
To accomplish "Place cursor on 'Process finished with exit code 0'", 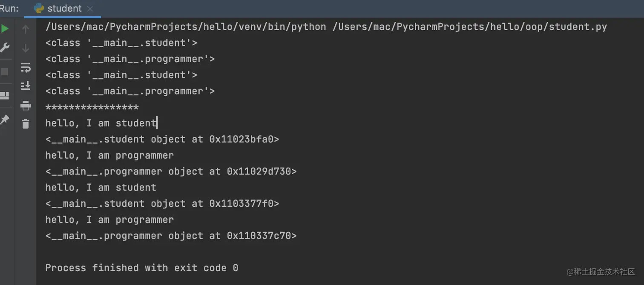I will [142, 268].
